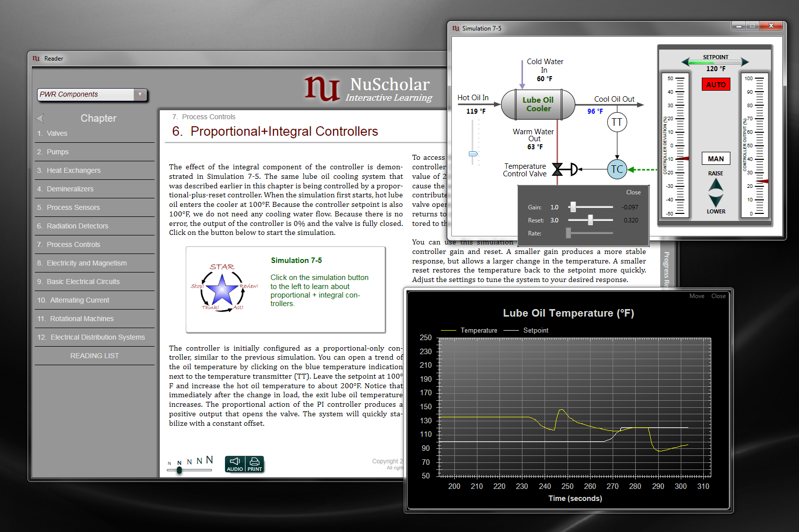Click the TT transmitter symbol
Screen dimensions: 799x532
pyautogui.click(x=617, y=122)
